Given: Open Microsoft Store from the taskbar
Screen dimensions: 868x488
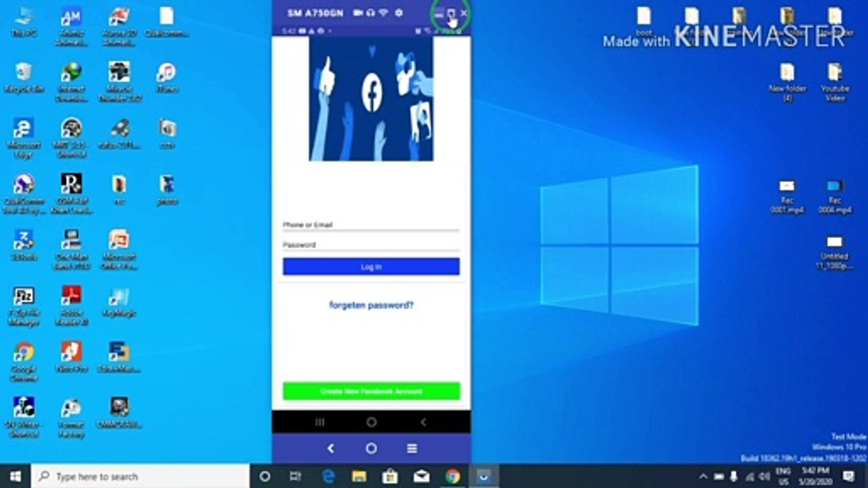Looking at the screenshot, I should pos(391,476).
